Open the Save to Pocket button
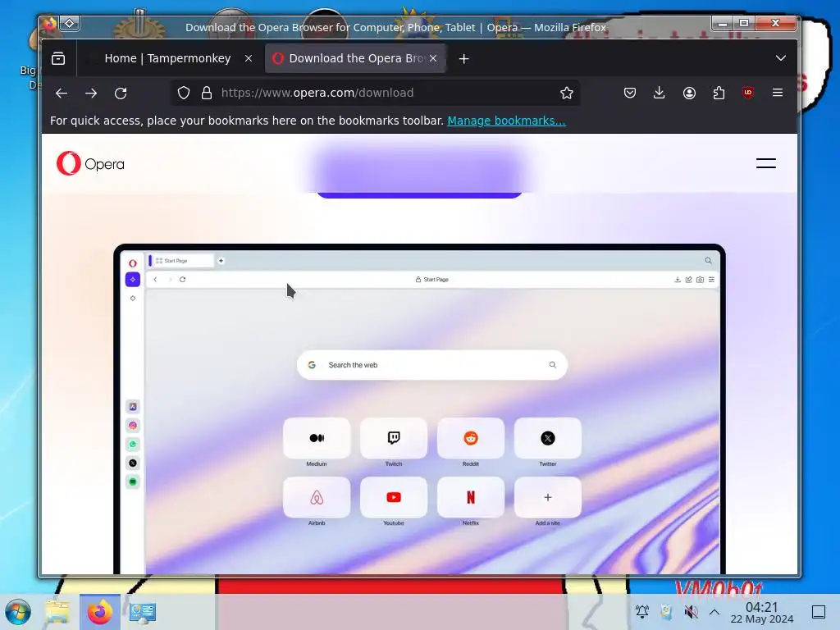The height and width of the screenshot is (630, 840). tap(629, 94)
